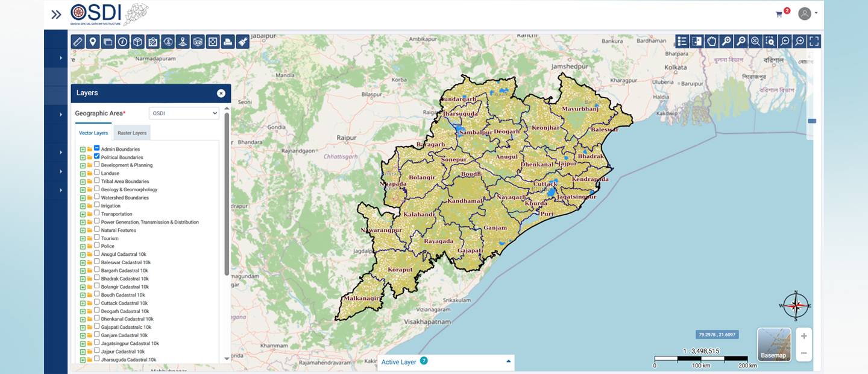Uncheck the Admin Boundaries layer checkbox
The image size is (868, 374).
(x=96, y=148)
